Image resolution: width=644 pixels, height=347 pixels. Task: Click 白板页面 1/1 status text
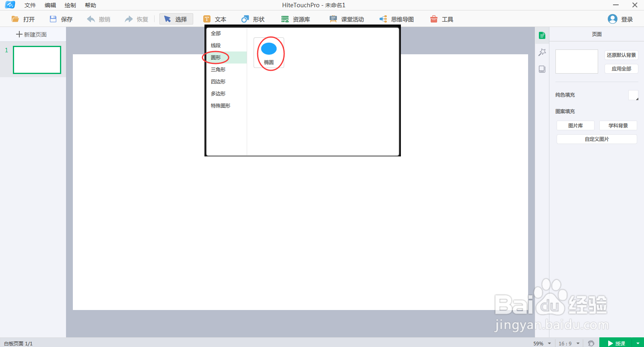18,343
